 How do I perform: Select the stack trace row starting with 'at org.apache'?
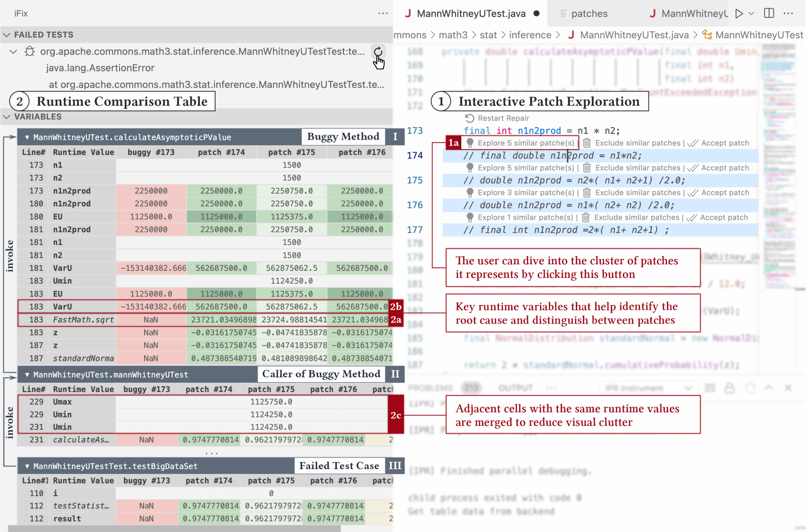click(x=216, y=84)
